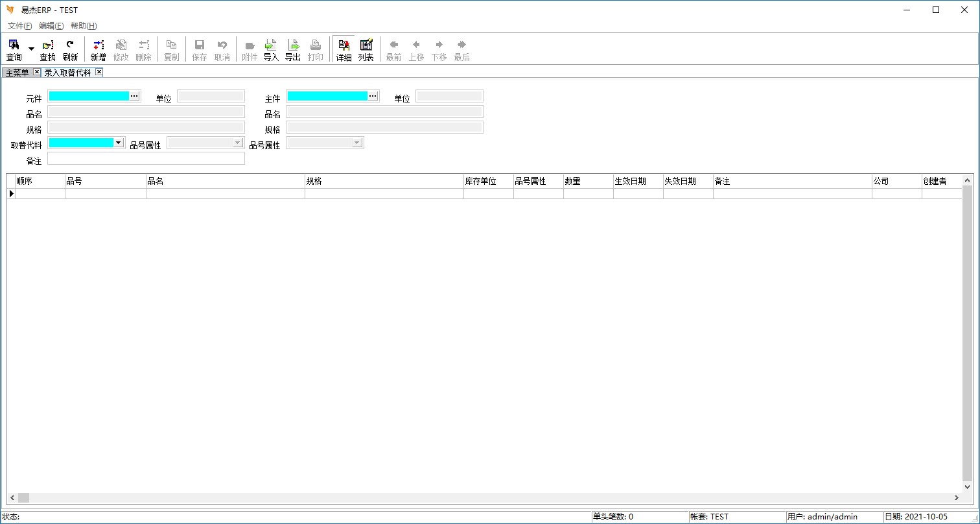Open the 查询 dropdown arrow
Image resolution: width=980 pixels, height=524 pixels.
click(x=31, y=49)
